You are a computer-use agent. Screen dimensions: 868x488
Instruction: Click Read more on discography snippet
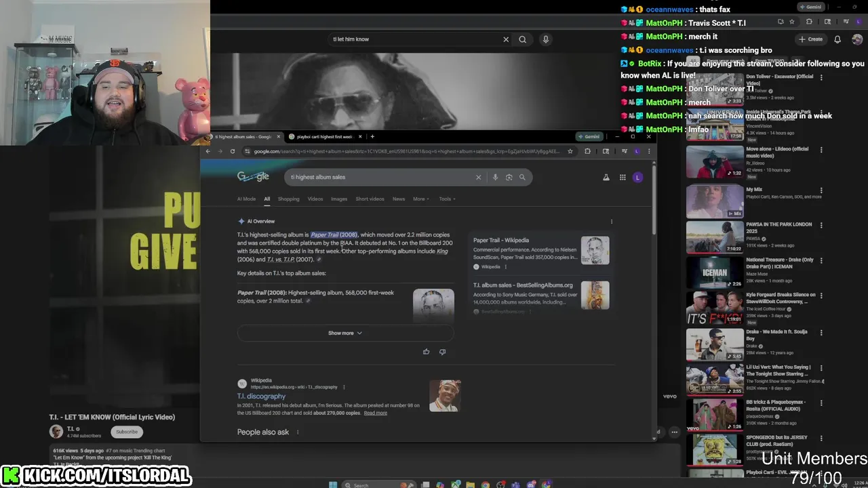pos(375,413)
